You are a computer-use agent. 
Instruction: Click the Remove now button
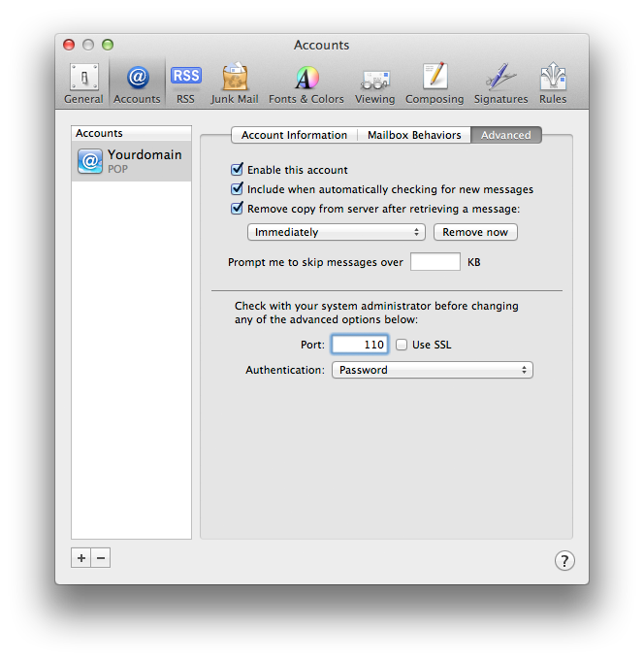[475, 232]
